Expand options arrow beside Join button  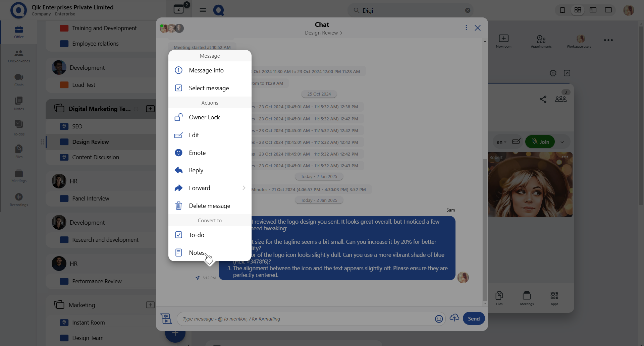pyautogui.click(x=562, y=142)
